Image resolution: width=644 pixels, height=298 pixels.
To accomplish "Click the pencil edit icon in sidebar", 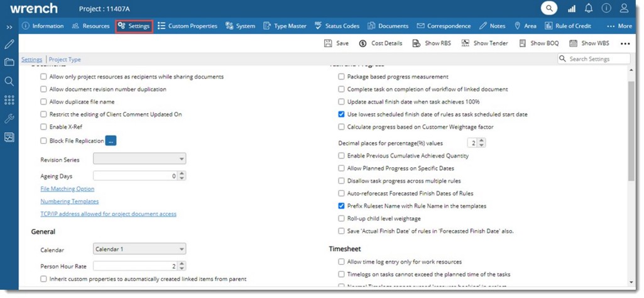I will click(x=9, y=45).
